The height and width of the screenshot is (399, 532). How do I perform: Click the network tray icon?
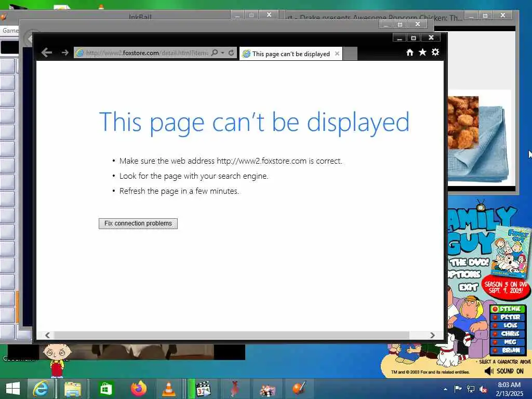(471, 389)
